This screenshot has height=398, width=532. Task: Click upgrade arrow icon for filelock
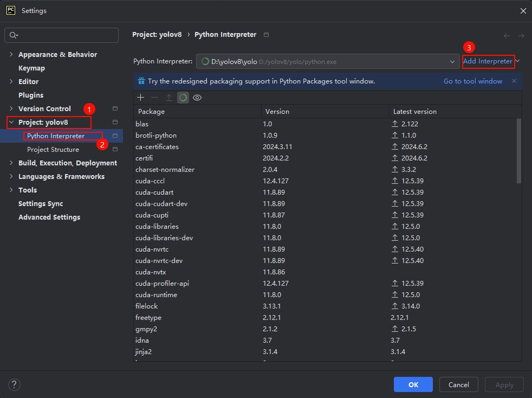coord(395,306)
